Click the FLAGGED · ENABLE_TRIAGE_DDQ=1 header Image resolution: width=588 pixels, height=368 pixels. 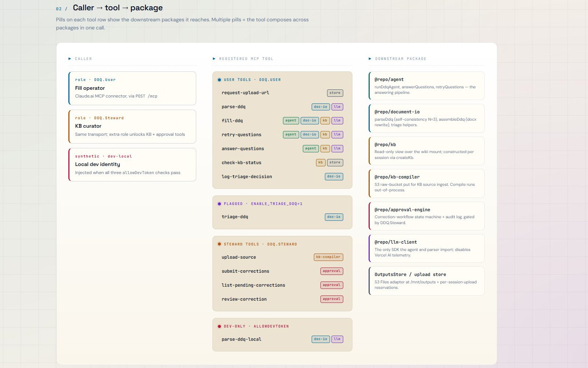point(263,204)
